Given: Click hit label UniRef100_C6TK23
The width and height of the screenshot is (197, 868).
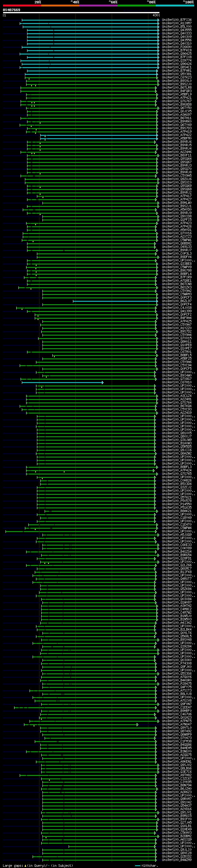Looking at the screenshot, I should coord(177,78).
